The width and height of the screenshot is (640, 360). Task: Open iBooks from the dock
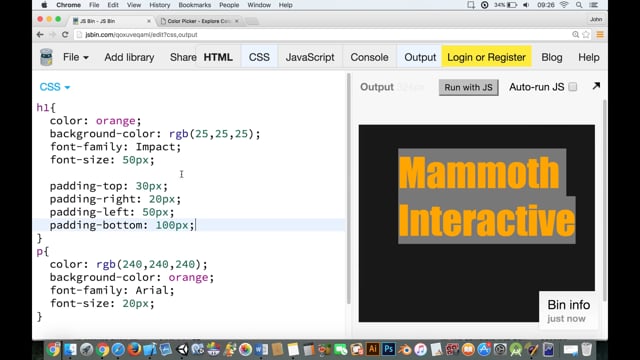(x=468, y=349)
